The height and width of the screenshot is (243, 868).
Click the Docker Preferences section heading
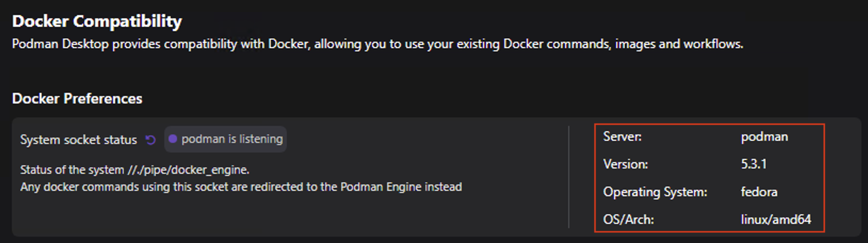point(77,99)
